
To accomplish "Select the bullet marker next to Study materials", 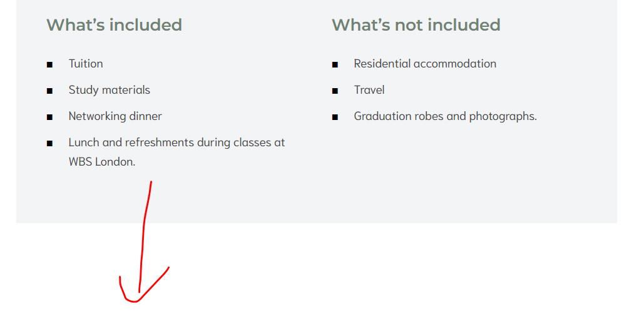I will pyautogui.click(x=49, y=91).
